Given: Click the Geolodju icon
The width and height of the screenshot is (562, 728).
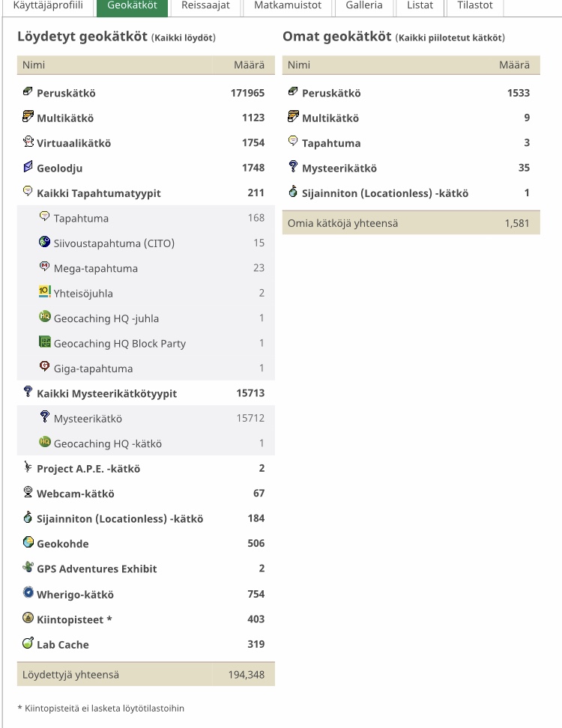Looking at the screenshot, I should [x=28, y=167].
